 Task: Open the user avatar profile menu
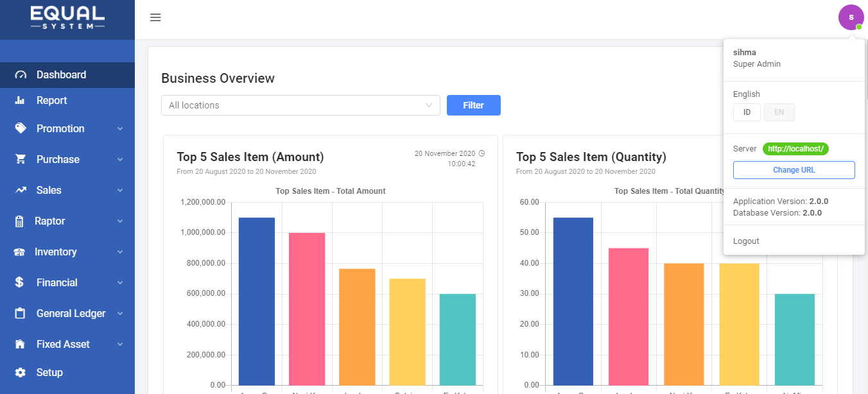pyautogui.click(x=851, y=17)
